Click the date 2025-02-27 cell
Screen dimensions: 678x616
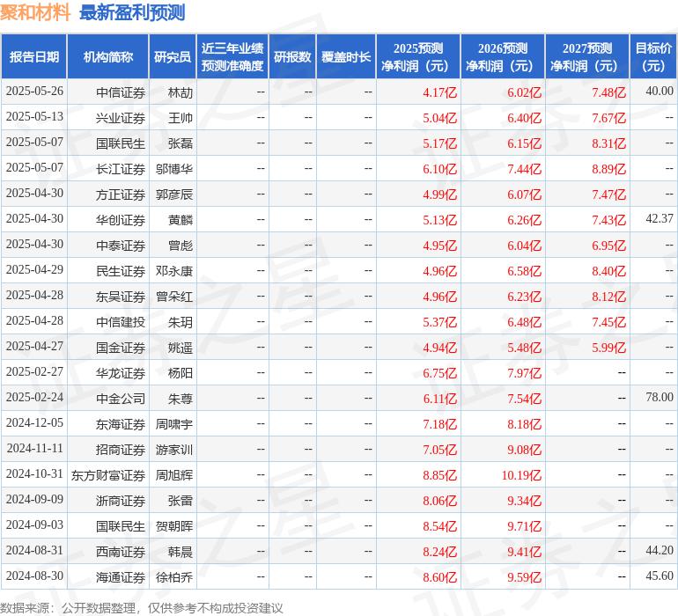[34, 371]
